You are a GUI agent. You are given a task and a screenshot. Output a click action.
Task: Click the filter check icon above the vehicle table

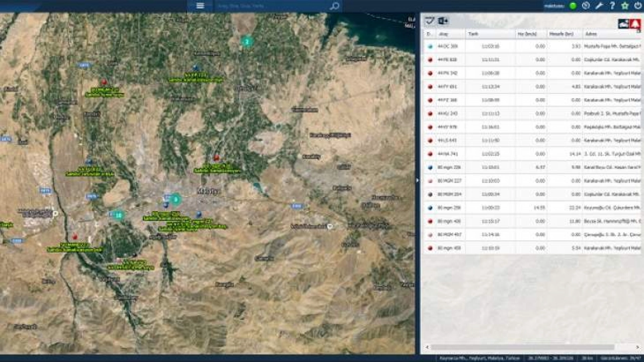430,21
